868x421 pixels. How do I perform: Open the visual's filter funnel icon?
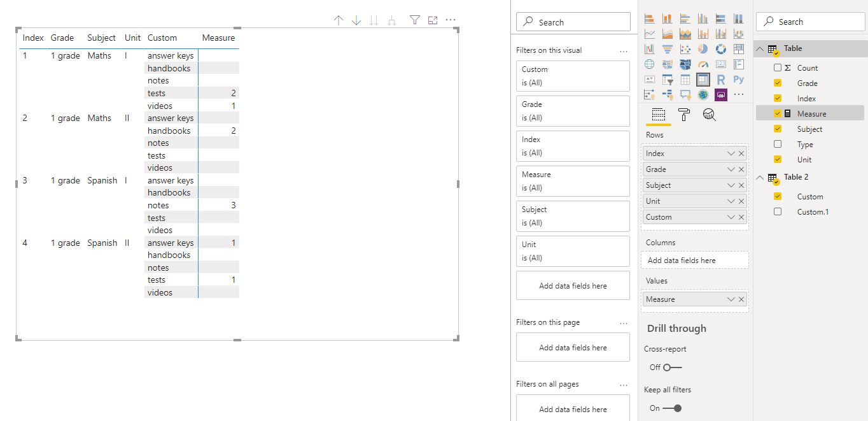415,20
